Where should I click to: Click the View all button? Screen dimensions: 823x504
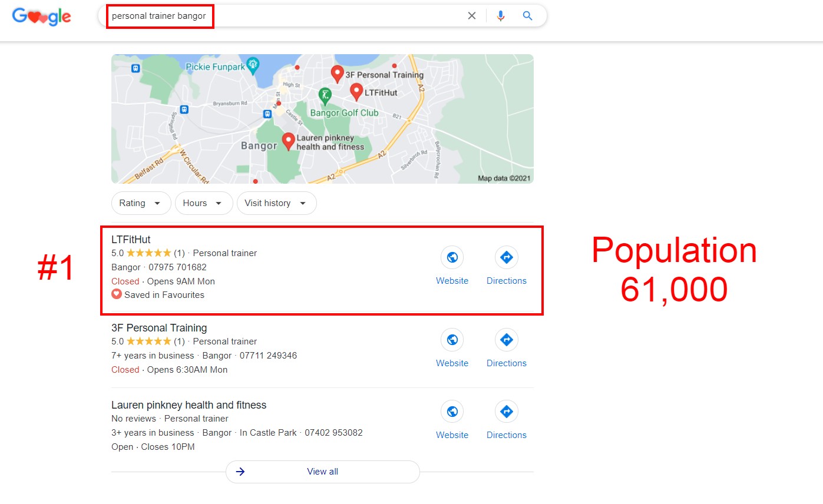click(322, 472)
